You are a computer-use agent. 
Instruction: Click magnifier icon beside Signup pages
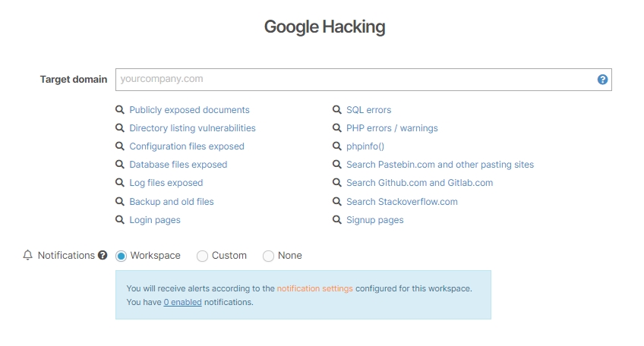point(336,220)
